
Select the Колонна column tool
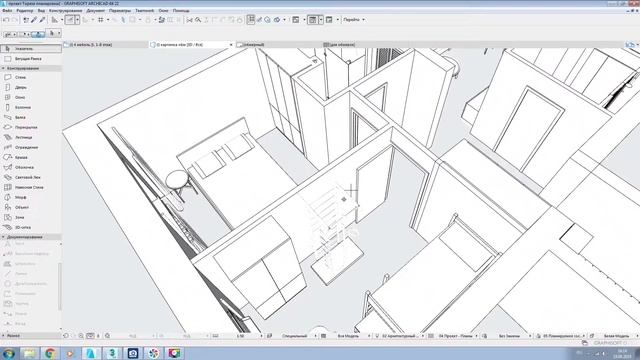pos(31,107)
